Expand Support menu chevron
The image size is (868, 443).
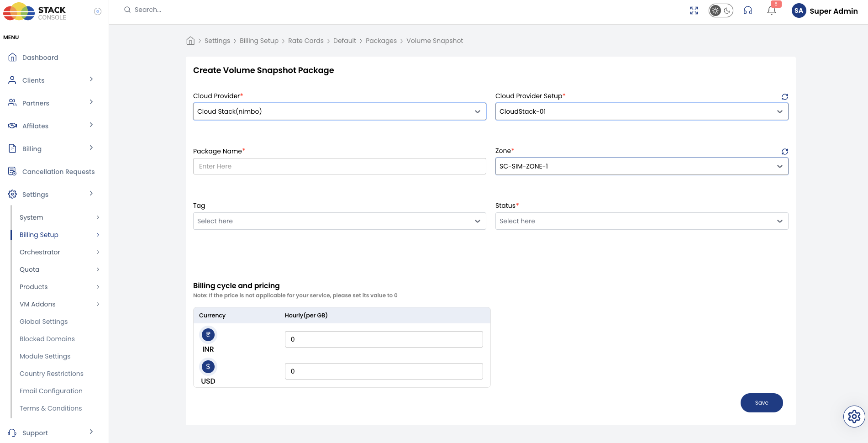click(x=91, y=432)
